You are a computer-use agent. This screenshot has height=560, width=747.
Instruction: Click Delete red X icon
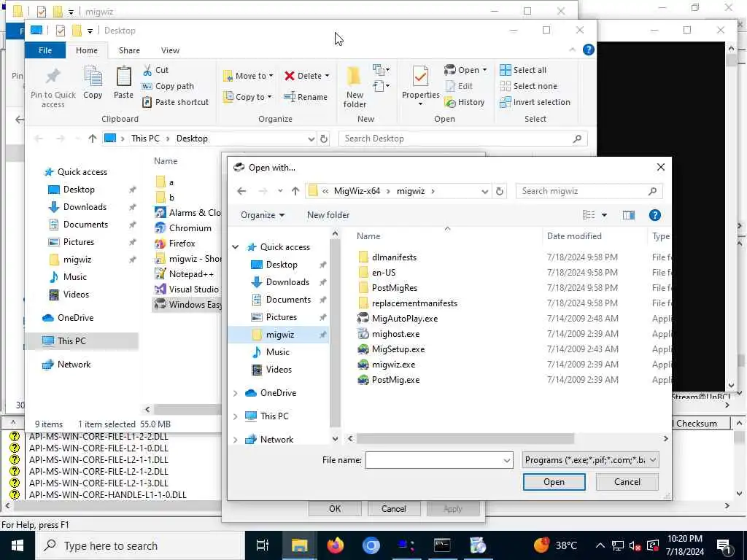pyautogui.click(x=289, y=76)
